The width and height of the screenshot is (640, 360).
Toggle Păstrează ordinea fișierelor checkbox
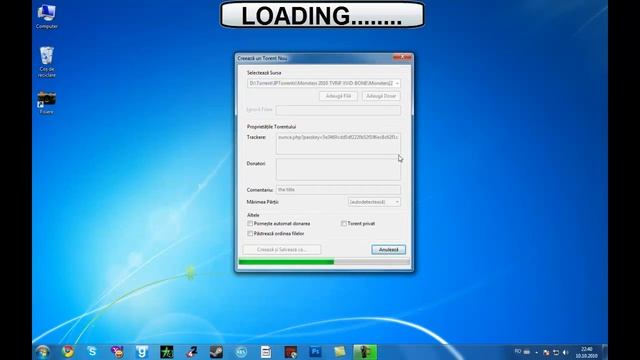[250, 233]
